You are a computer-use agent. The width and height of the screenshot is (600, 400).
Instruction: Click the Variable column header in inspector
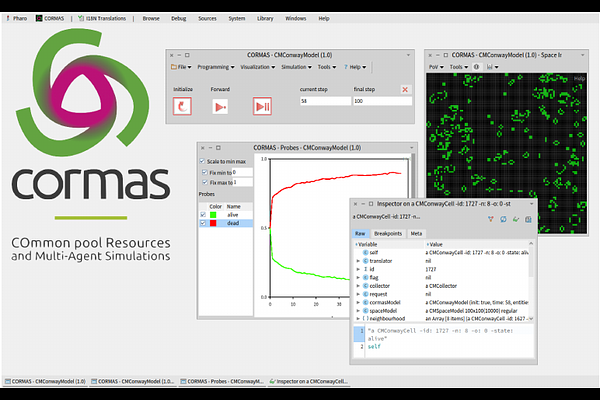click(x=388, y=244)
